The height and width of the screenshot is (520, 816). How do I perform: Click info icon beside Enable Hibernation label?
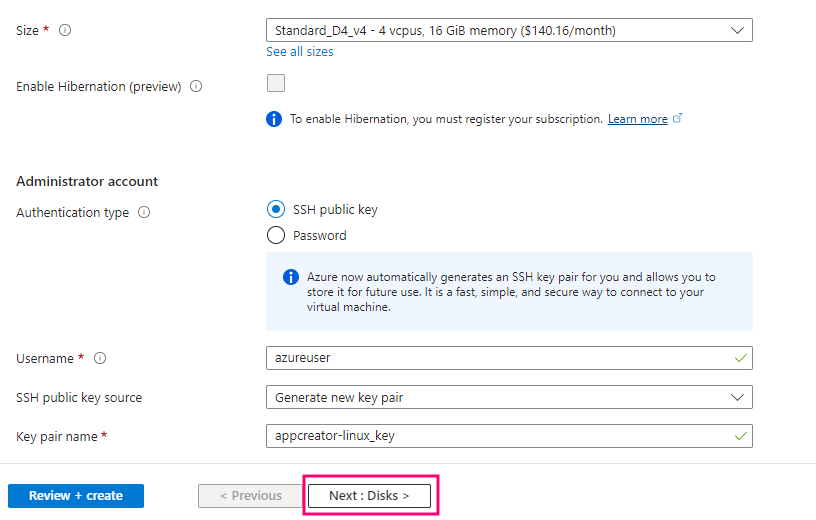click(196, 87)
